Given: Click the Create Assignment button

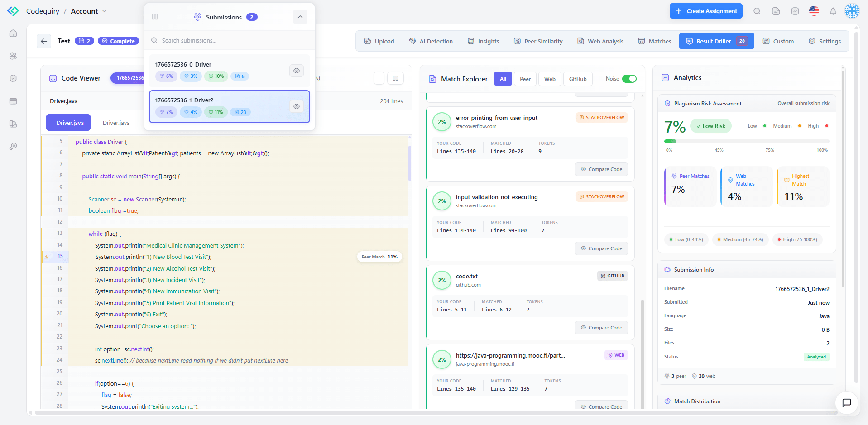Looking at the screenshot, I should tap(705, 11).
